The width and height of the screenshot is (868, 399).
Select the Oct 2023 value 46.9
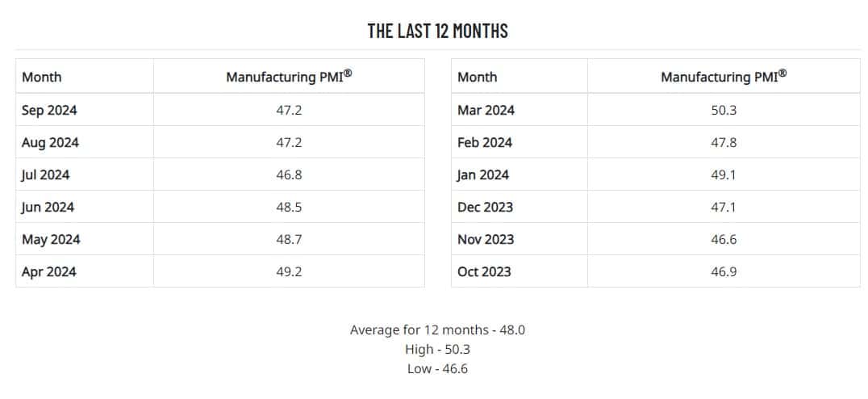[x=724, y=271]
